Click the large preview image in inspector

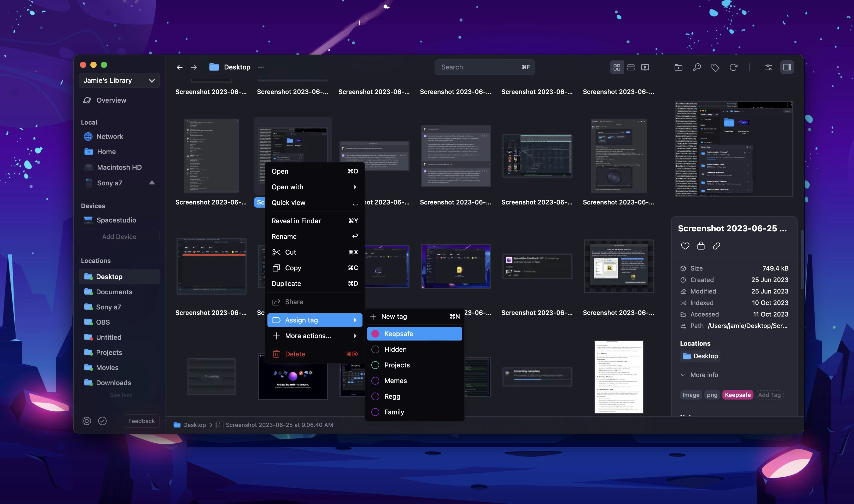(x=734, y=149)
